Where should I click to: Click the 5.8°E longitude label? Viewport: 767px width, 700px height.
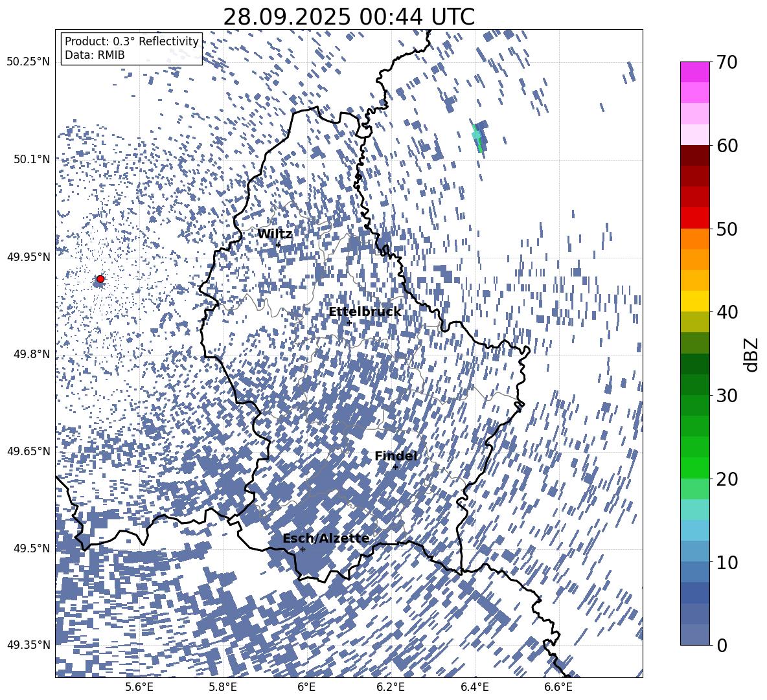pyautogui.click(x=223, y=687)
